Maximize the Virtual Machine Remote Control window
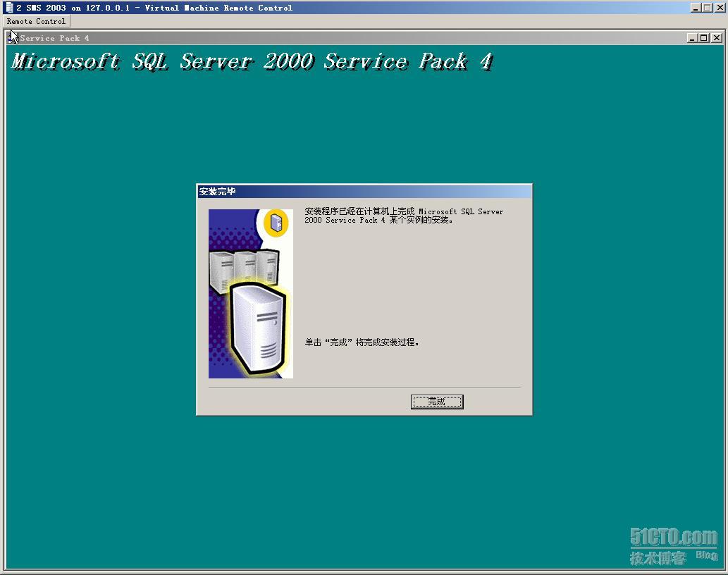The image size is (728, 575). click(x=707, y=8)
